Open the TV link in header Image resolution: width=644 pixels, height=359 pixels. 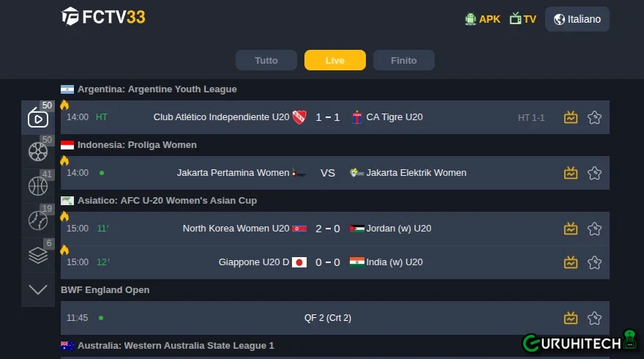pyautogui.click(x=523, y=19)
